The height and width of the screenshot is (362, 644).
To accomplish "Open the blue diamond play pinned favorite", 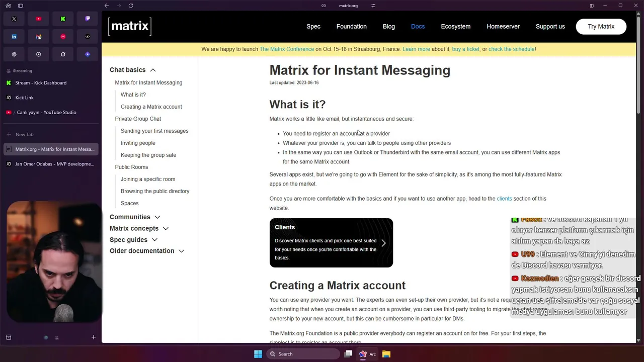I will point(88,54).
